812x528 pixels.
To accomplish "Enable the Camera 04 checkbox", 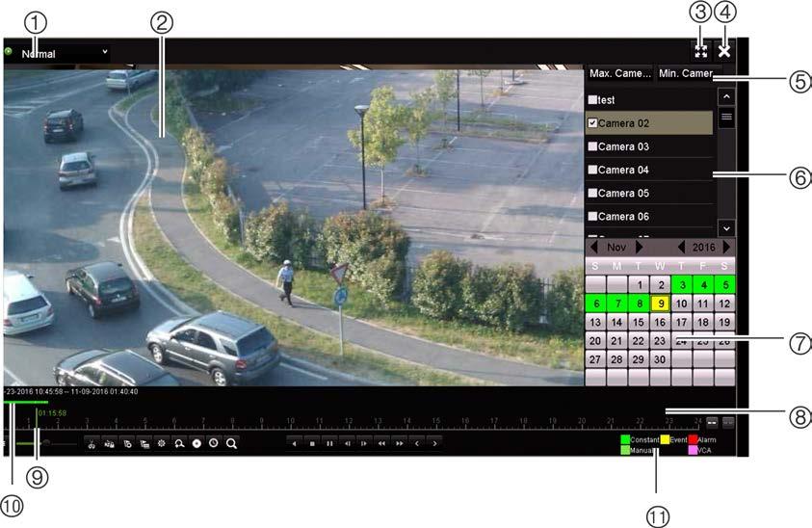I will pos(593,170).
